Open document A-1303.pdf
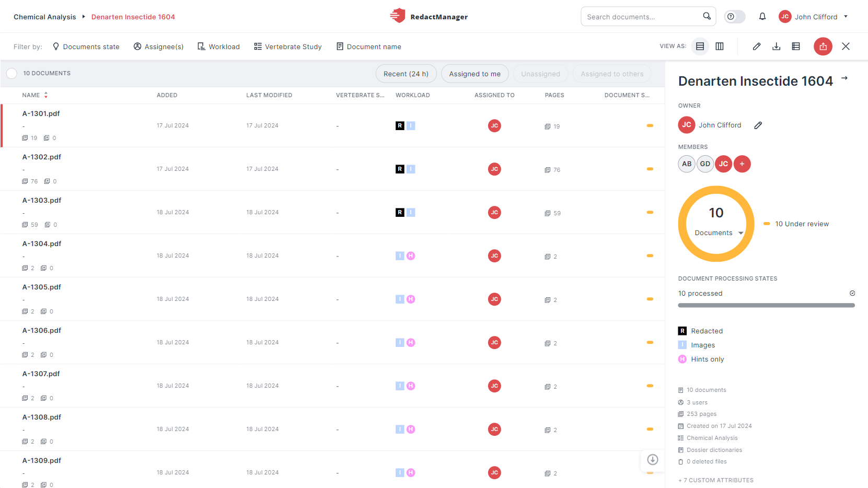This screenshot has width=868, height=488. [x=42, y=200]
